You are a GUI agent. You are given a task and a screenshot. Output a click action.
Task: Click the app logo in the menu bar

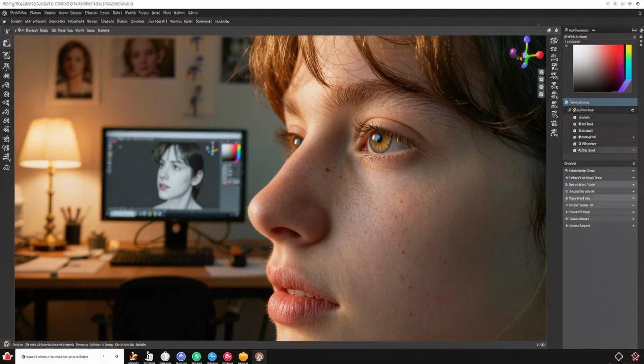click(x=4, y=13)
